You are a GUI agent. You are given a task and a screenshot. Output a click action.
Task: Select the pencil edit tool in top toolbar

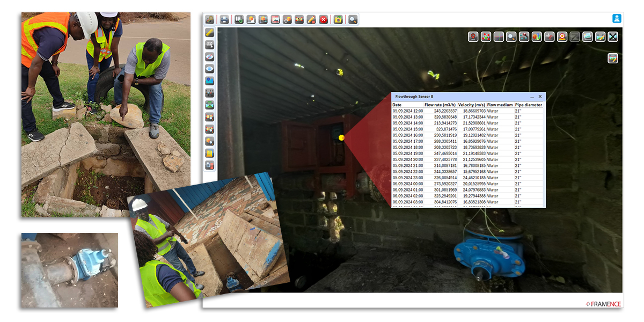[x=311, y=19]
